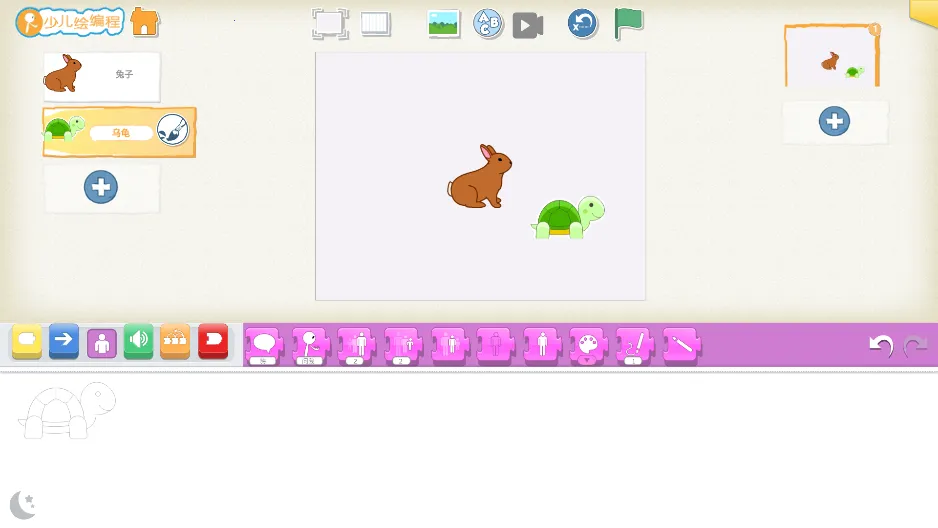Select the hide character block
The image size is (938, 528).
495,344
